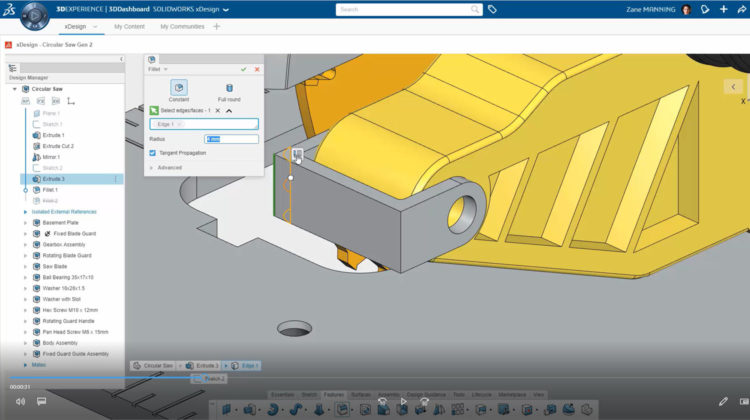Click the share arrow icon in the top bar
750x420 pixels.
tap(740, 9)
